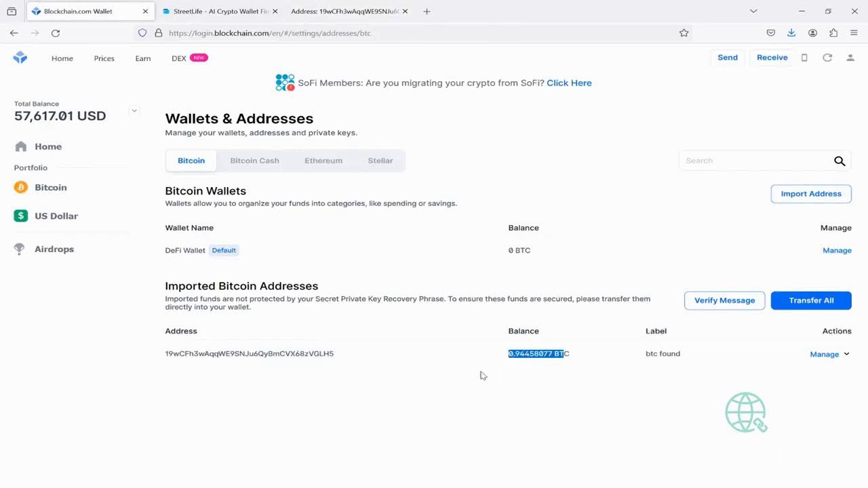Switch to the Bitcoin Cash tab

254,161
